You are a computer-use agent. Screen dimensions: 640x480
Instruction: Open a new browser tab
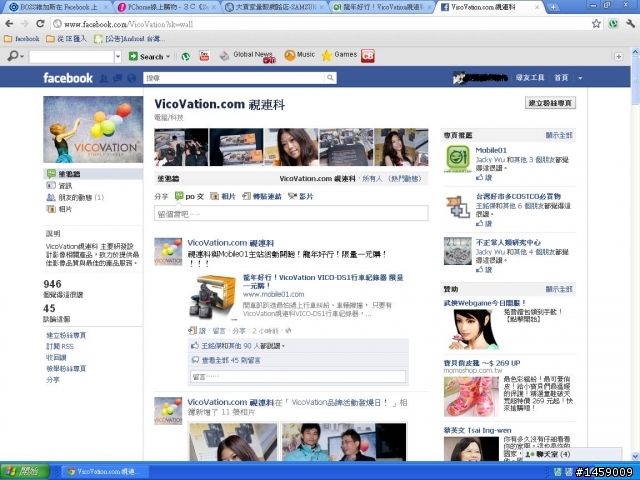coord(553,7)
